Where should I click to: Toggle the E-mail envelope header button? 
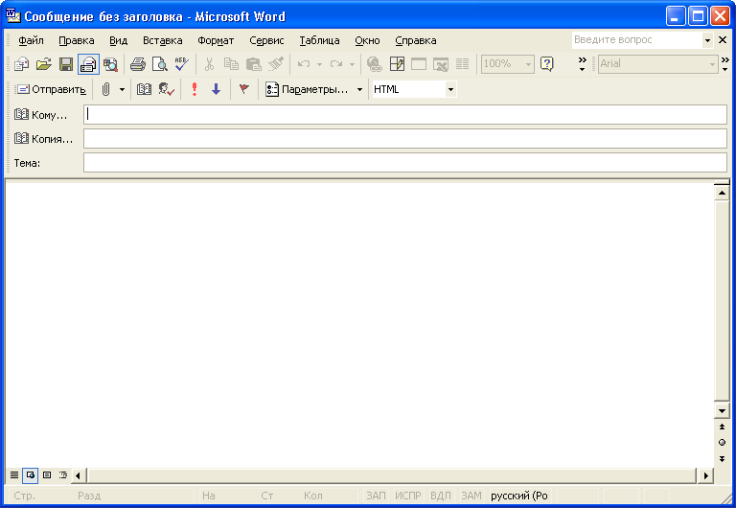pos(88,64)
